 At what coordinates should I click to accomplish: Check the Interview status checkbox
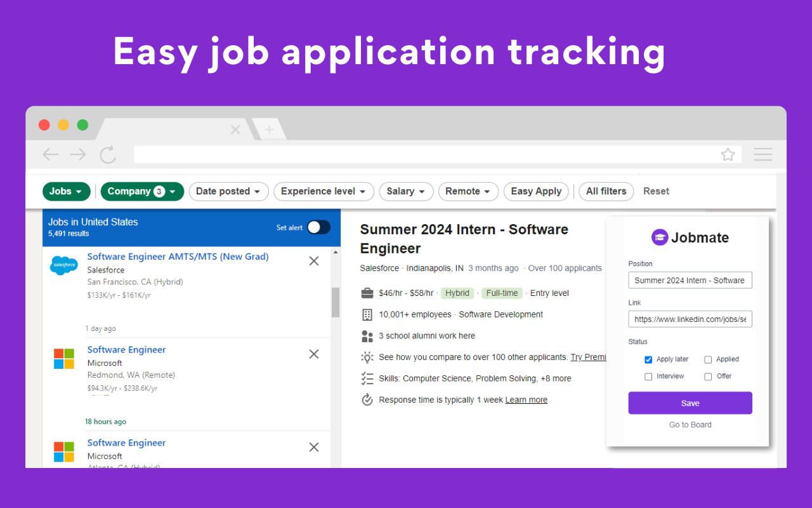click(648, 377)
